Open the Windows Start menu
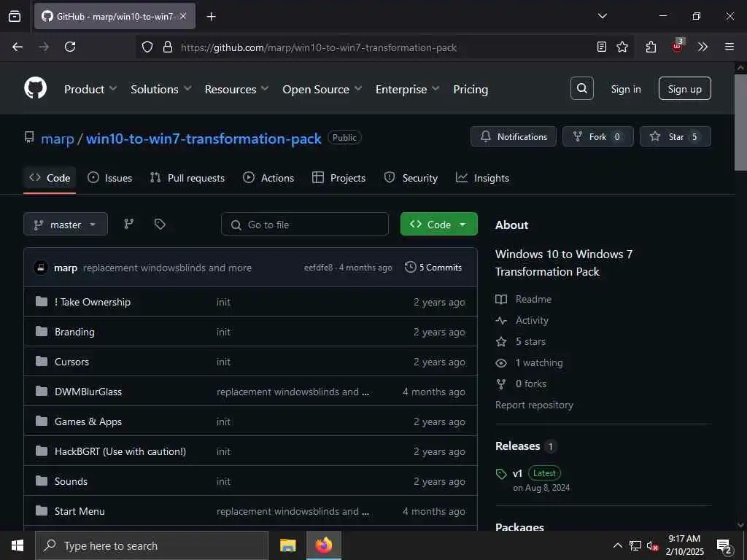The width and height of the screenshot is (747, 560). pyautogui.click(x=18, y=545)
